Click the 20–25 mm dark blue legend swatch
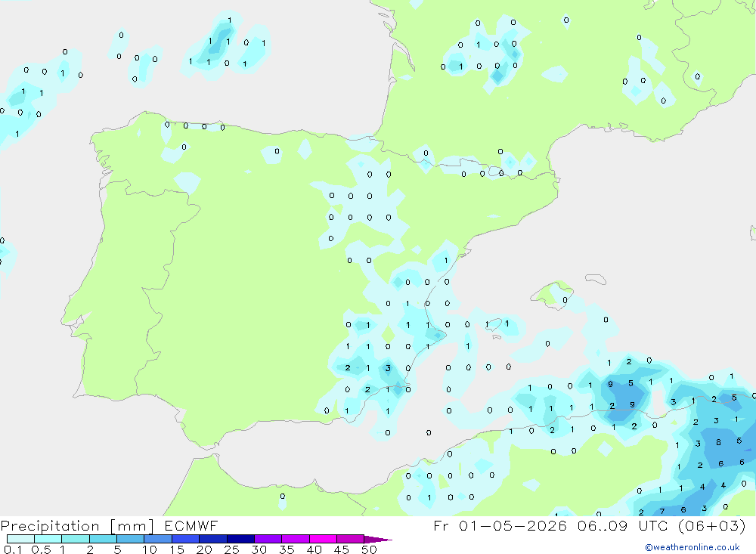 tap(213, 539)
